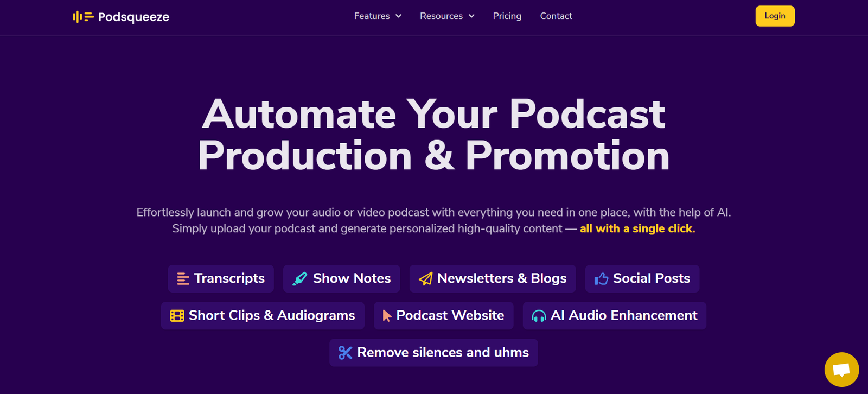This screenshot has height=394, width=868.
Task: Expand the Resources dropdown chevron
Action: coord(471,16)
